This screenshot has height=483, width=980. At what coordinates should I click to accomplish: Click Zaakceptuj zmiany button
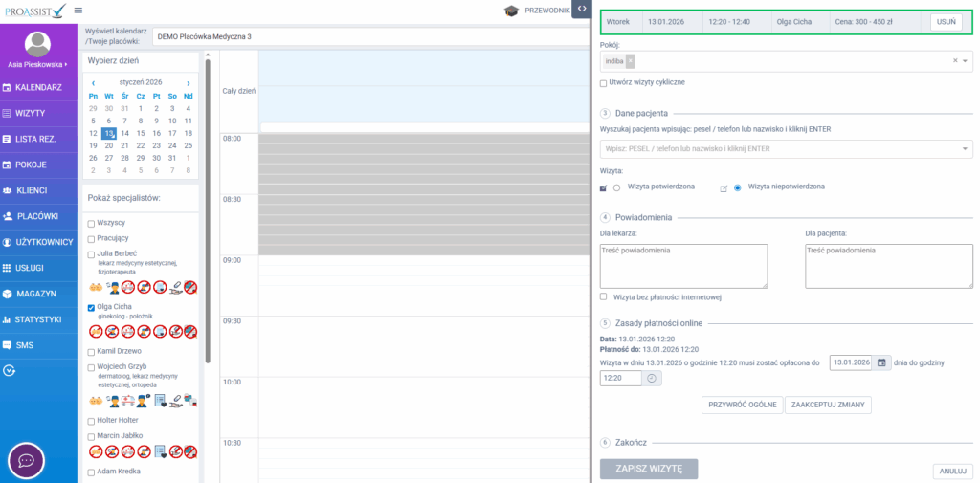(828, 405)
